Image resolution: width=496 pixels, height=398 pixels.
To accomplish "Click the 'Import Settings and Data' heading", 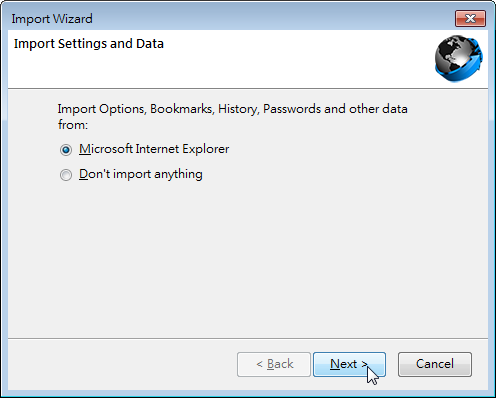I will point(89,44).
